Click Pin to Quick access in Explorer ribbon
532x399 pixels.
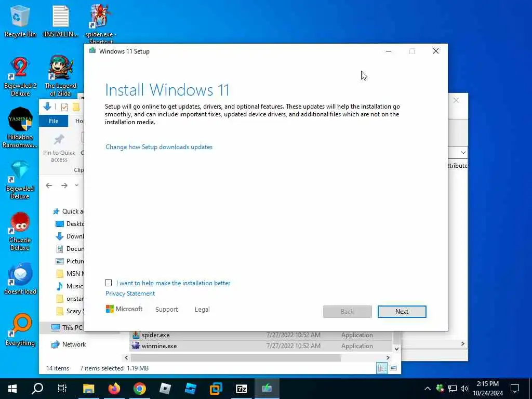pyautogui.click(x=59, y=148)
